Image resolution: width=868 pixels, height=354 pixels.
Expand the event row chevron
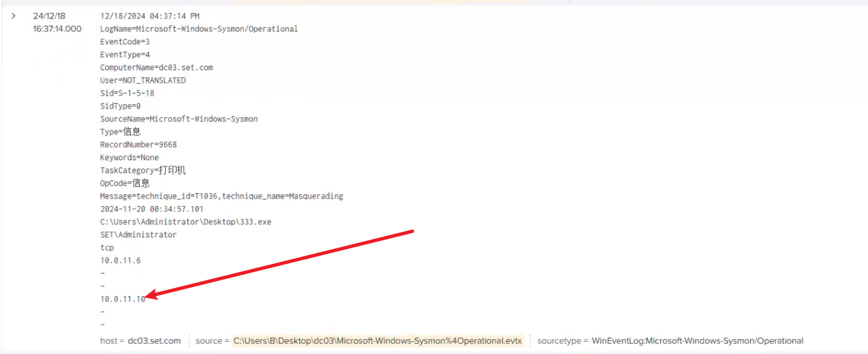coord(13,16)
